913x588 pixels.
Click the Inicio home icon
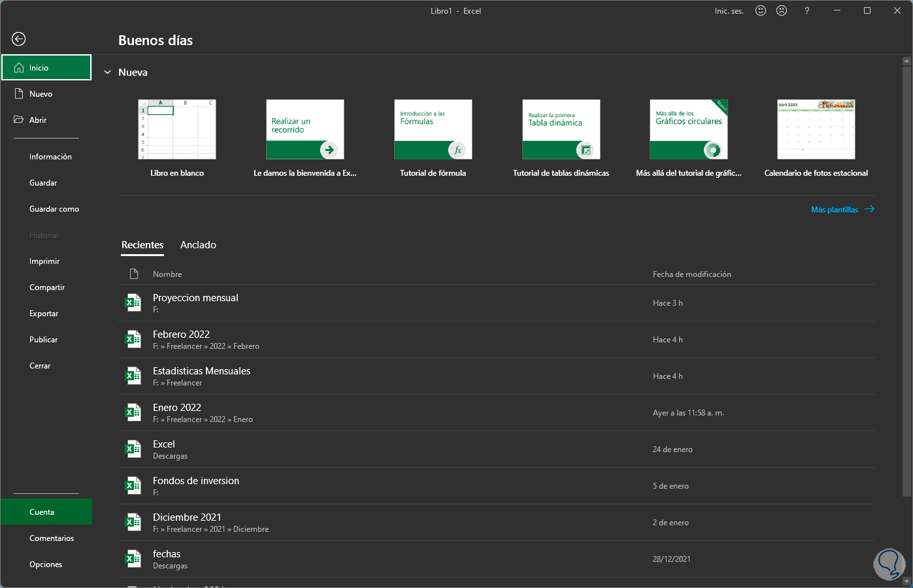[19, 67]
